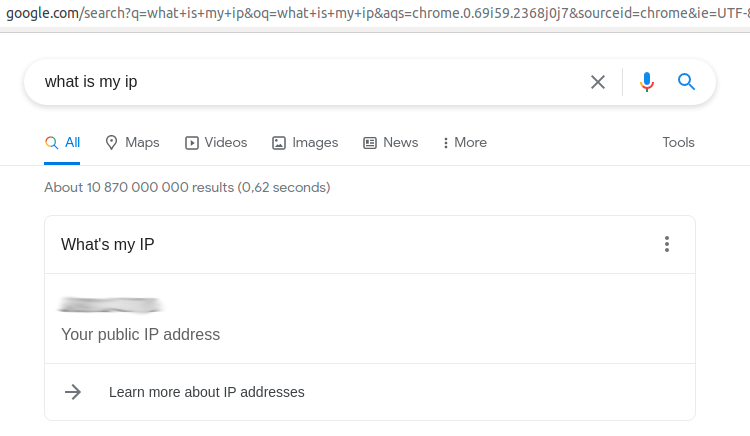Focus the 'what is my ip' search field
750x436 pixels.
(300, 82)
